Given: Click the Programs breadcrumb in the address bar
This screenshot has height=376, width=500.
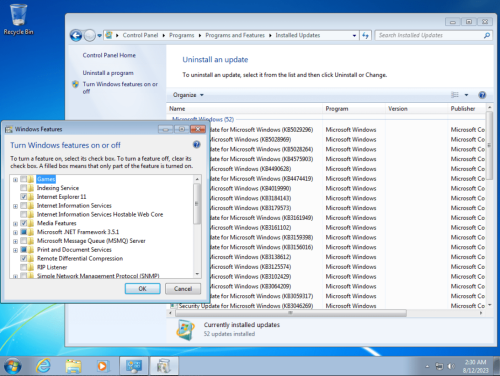Looking at the screenshot, I should point(182,35).
